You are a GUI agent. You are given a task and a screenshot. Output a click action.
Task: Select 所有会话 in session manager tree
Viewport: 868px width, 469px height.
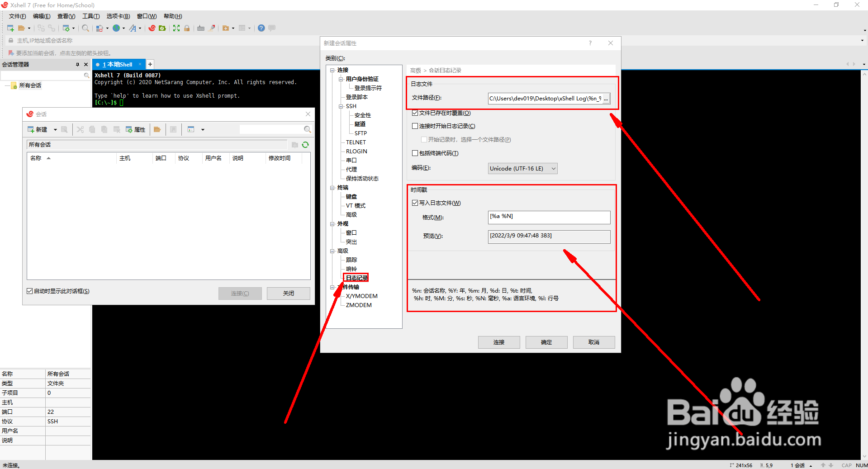click(x=30, y=85)
